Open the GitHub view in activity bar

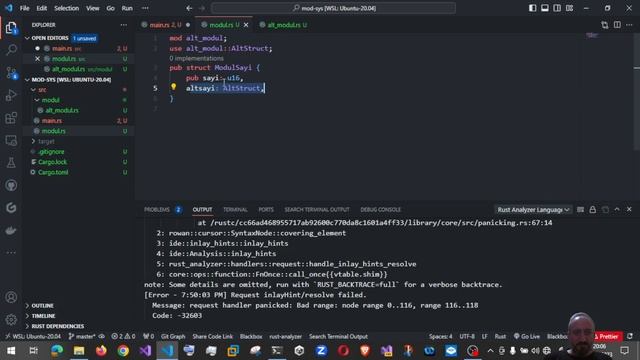point(11,185)
